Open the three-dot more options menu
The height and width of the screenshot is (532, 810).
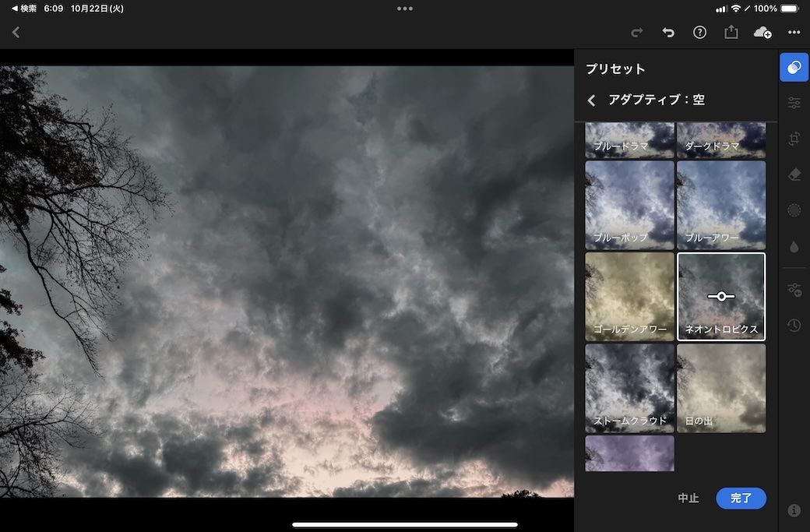(794, 32)
